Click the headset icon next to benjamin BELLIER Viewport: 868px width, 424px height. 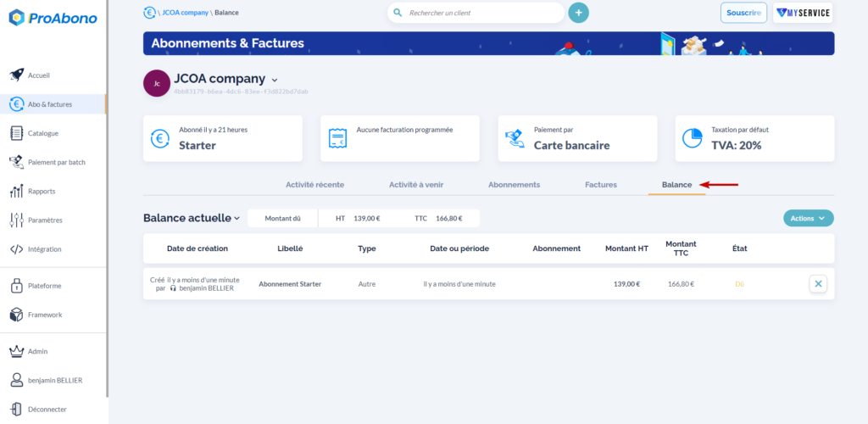(x=173, y=288)
